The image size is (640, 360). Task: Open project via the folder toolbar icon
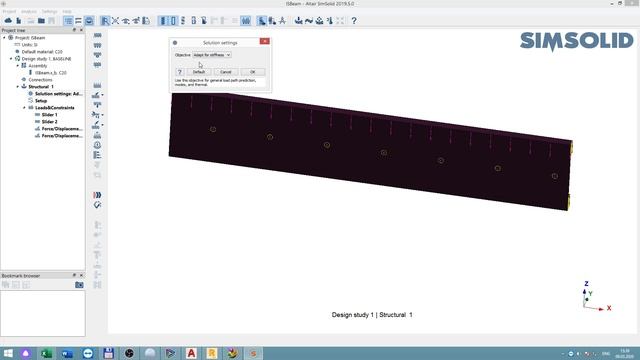click(41, 20)
